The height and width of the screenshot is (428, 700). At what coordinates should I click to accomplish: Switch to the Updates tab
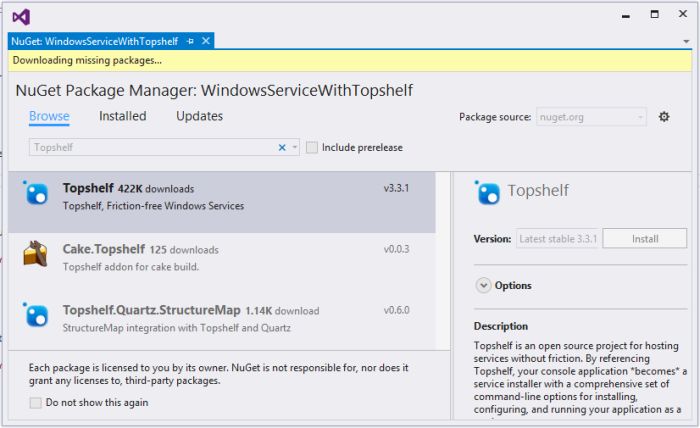200,116
